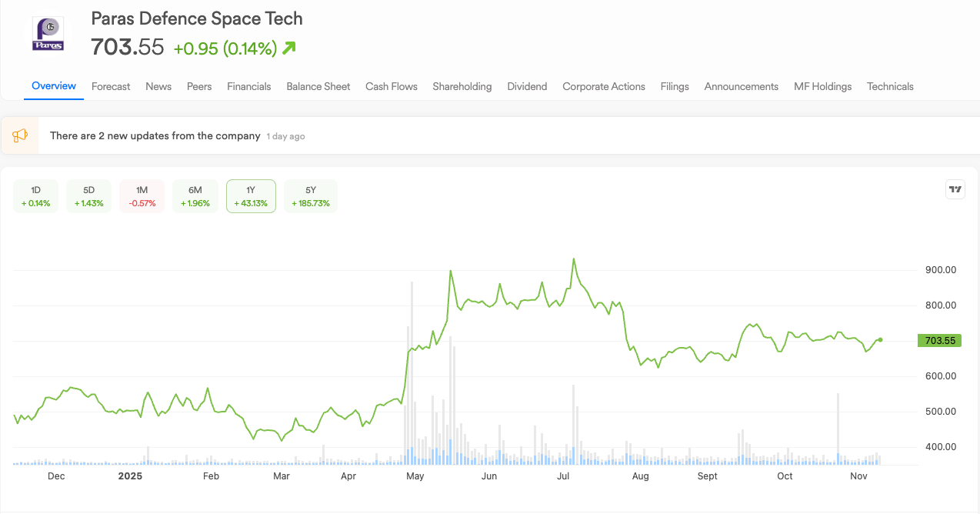Click the 600.00 axis label
This screenshot has width=980, height=514.
click(x=940, y=375)
